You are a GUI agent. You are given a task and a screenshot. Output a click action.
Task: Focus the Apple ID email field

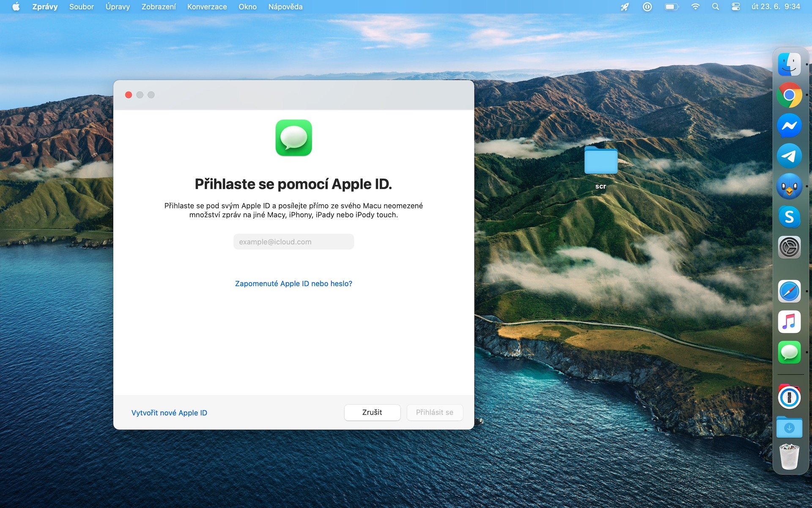(x=294, y=242)
